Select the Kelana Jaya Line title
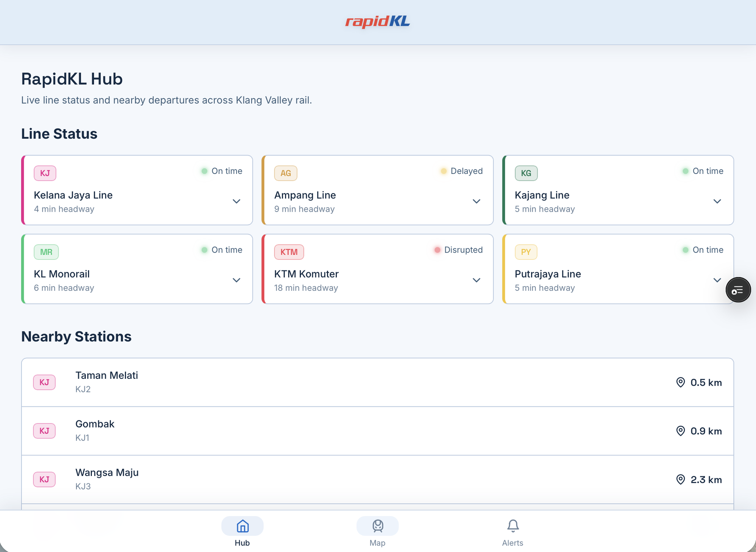The height and width of the screenshot is (552, 756). click(x=73, y=195)
